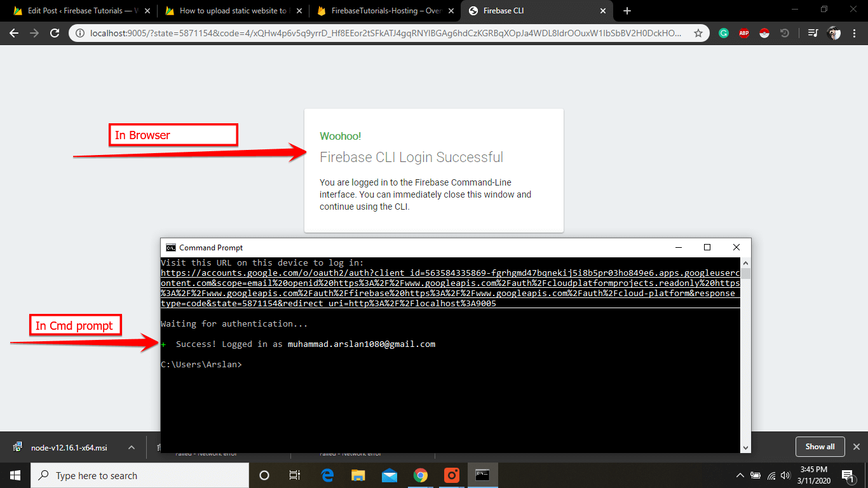Open the Chrome three-dot menu
Image resolution: width=868 pixels, height=488 pixels.
[853, 33]
